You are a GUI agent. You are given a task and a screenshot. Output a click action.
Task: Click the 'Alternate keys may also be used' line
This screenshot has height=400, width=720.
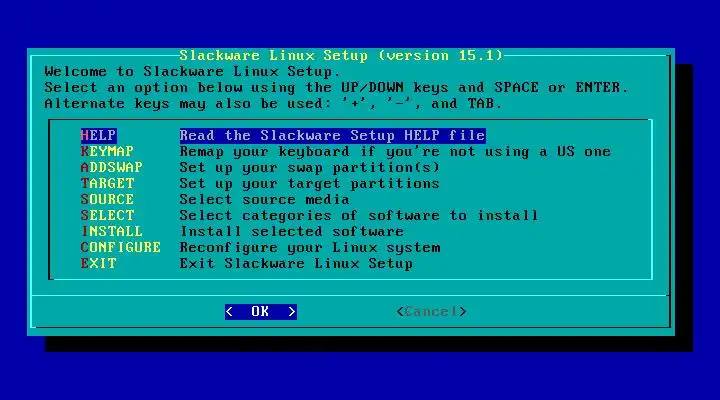273,103
